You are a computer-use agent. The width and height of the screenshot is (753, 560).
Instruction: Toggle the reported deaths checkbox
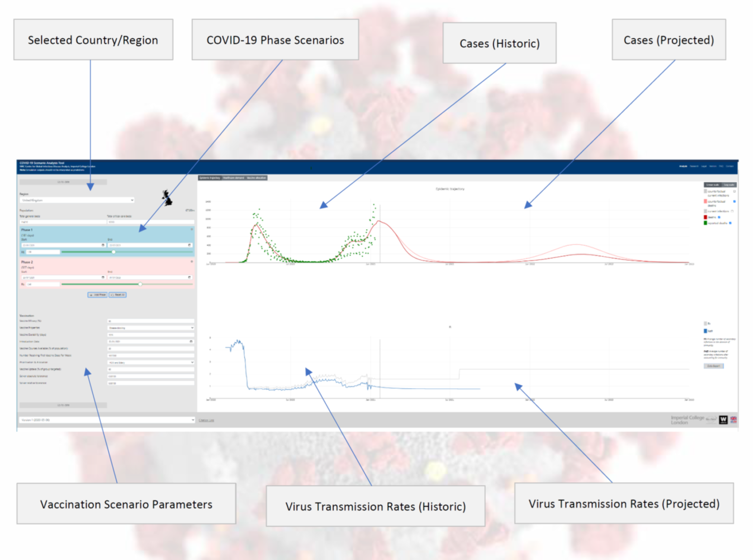[730, 223]
